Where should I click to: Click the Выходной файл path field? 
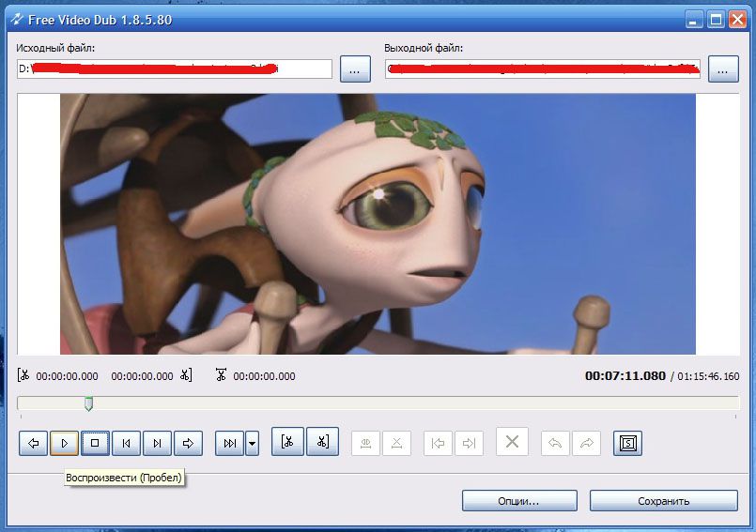point(543,68)
